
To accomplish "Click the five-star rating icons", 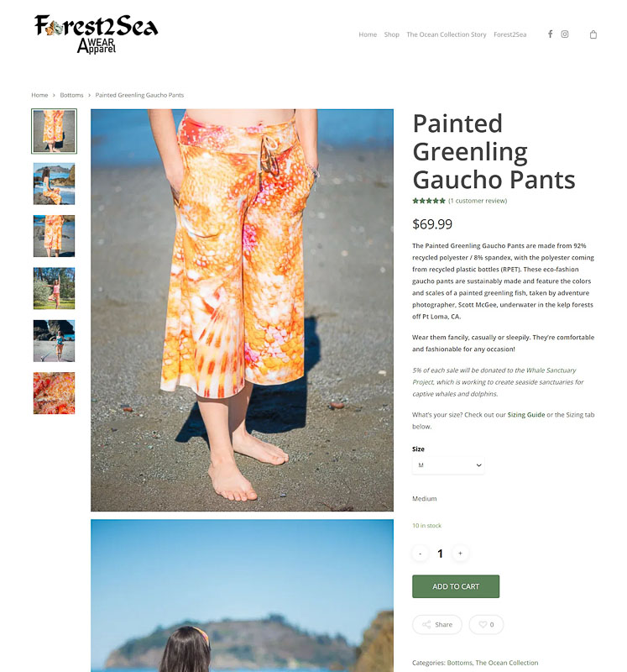I will coord(429,201).
